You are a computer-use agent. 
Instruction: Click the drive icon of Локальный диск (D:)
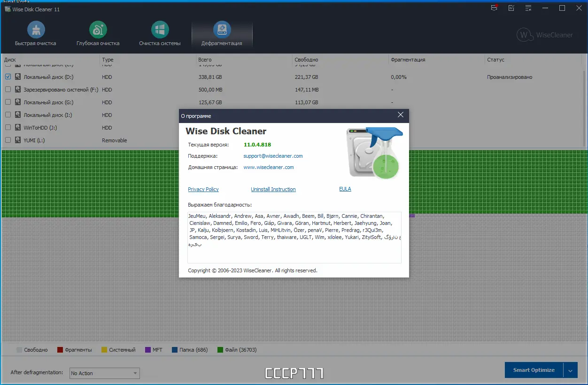click(x=18, y=77)
